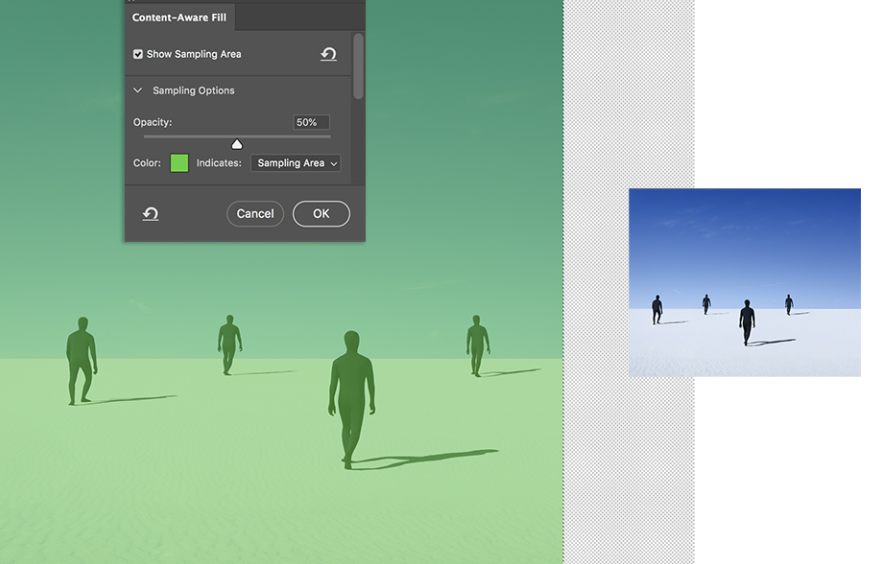Viewport: 875px width, 564px height.
Task: Click the Opacity slider handle
Action: pyautogui.click(x=237, y=144)
